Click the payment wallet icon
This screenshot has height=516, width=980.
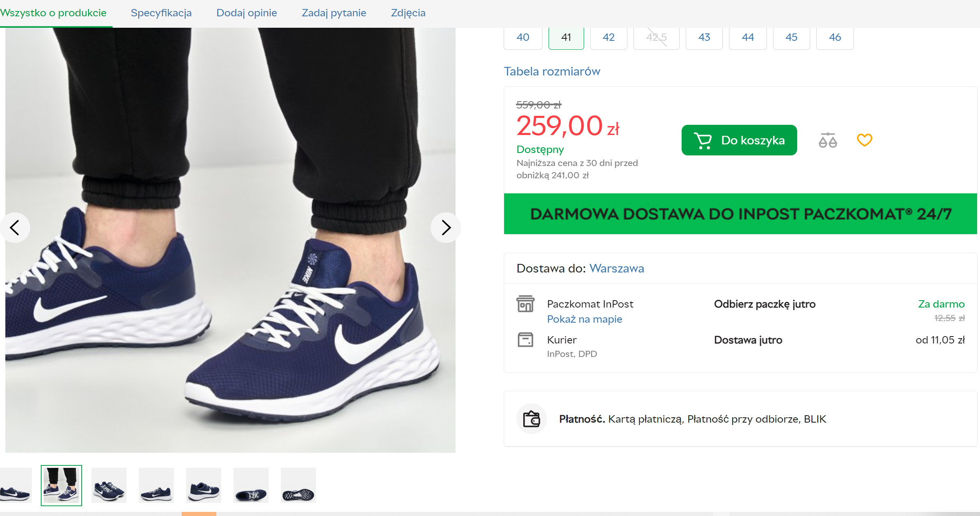point(531,419)
